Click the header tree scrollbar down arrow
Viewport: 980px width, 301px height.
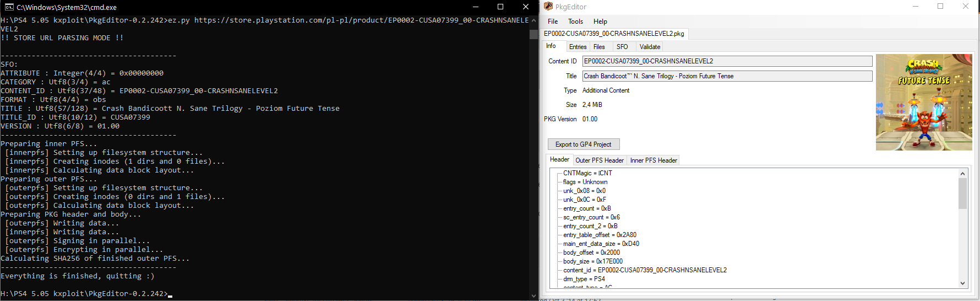pyautogui.click(x=962, y=283)
